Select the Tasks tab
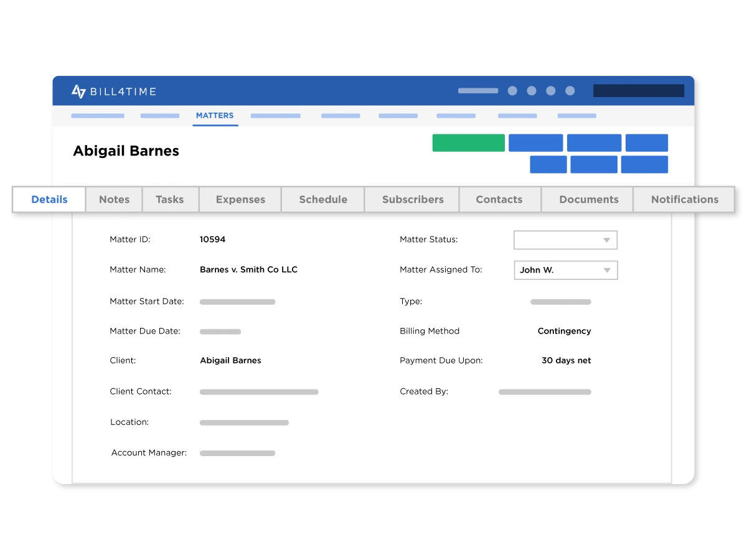Screen dimensions: 747x560 [x=170, y=200]
